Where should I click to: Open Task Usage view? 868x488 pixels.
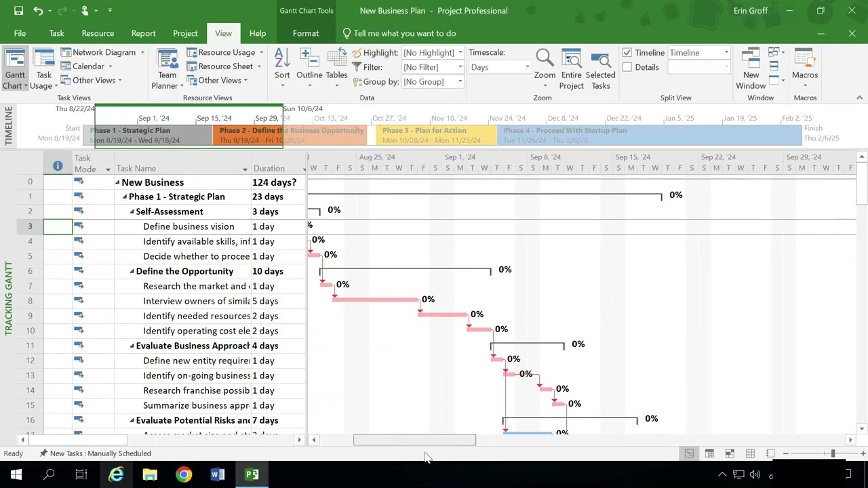tap(43, 69)
